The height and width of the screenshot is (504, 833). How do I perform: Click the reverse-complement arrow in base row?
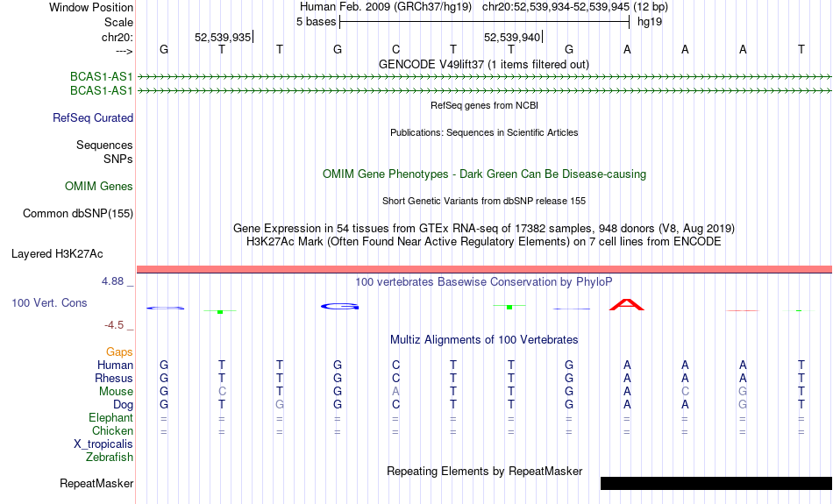[x=124, y=51]
